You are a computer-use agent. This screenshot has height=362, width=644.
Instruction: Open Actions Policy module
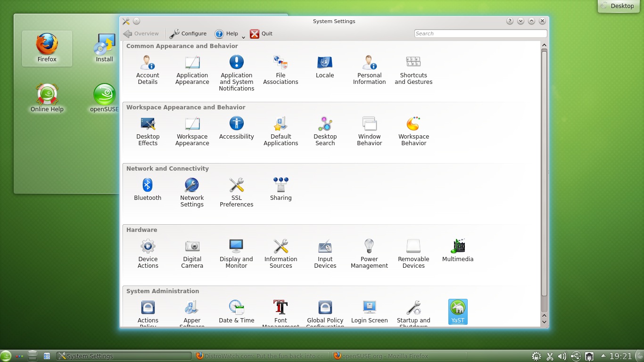(148, 313)
